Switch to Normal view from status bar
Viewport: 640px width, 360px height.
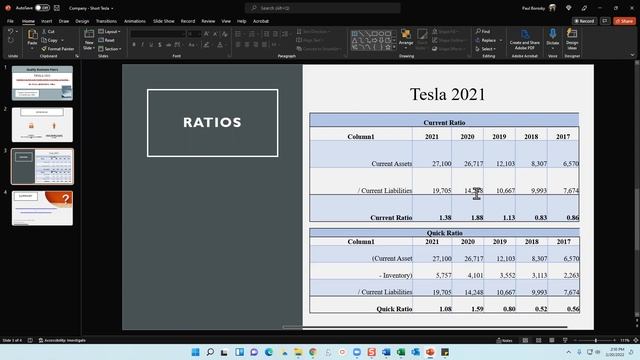tap(525, 340)
